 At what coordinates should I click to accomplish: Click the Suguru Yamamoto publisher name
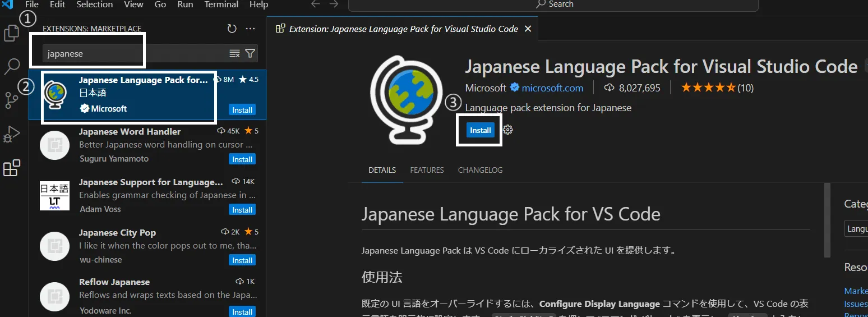(114, 159)
